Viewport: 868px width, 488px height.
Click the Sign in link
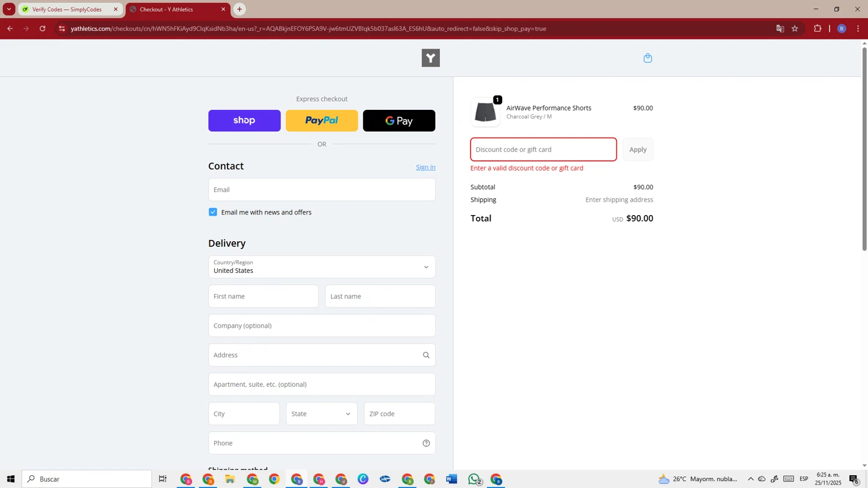[x=425, y=167]
